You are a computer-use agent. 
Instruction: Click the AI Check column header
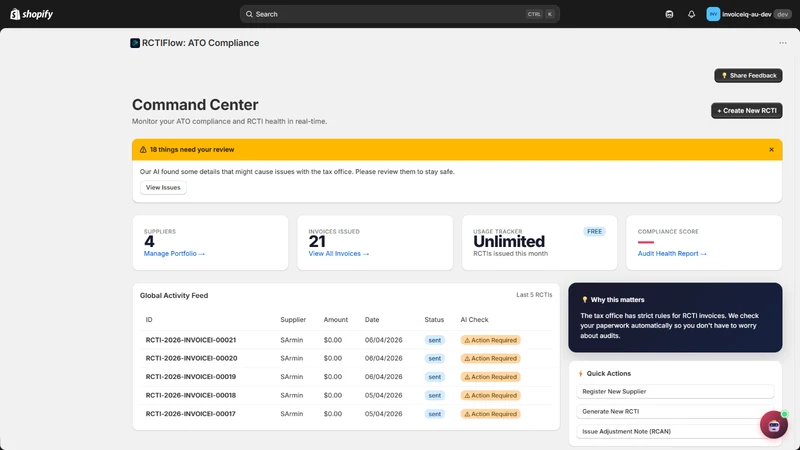coord(474,320)
